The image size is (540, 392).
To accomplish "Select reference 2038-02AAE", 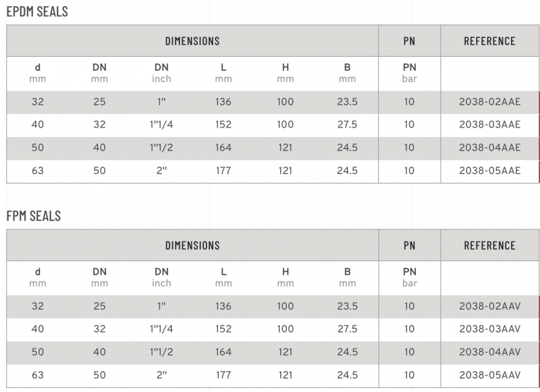I will pos(489,102).
